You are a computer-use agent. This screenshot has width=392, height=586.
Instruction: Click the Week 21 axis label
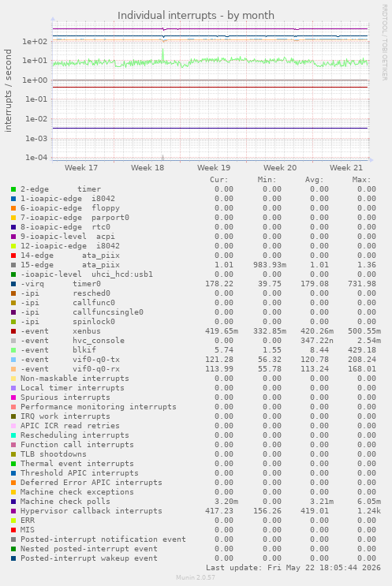[x=346, y=168]
